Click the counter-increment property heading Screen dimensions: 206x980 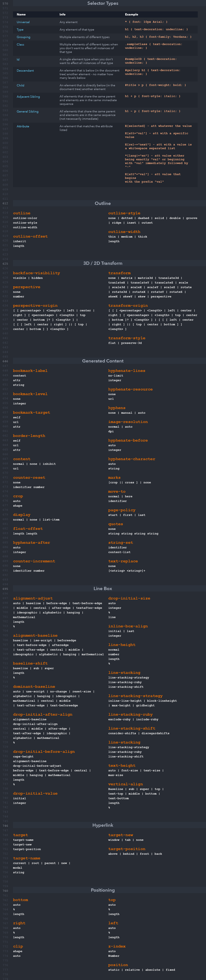(x=34, y=561)
